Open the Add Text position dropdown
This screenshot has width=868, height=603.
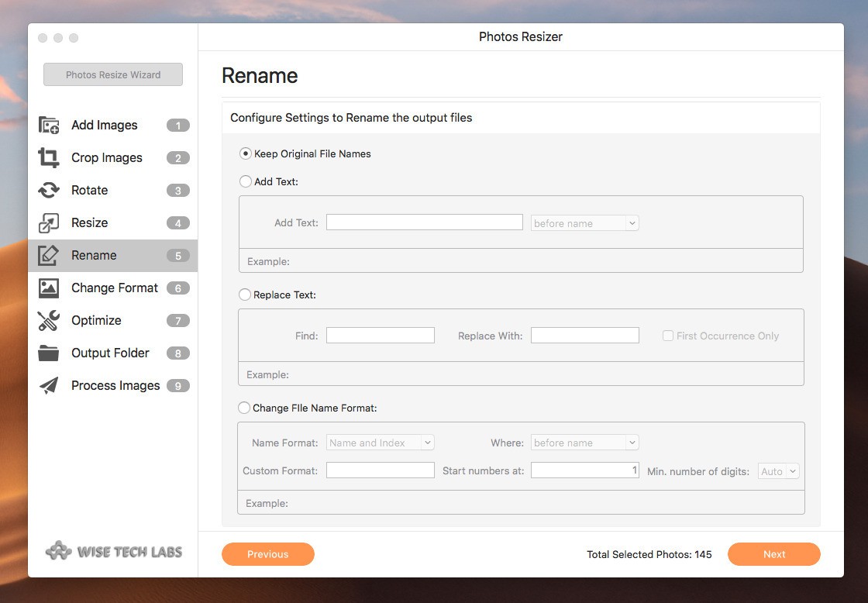(584, 223)
